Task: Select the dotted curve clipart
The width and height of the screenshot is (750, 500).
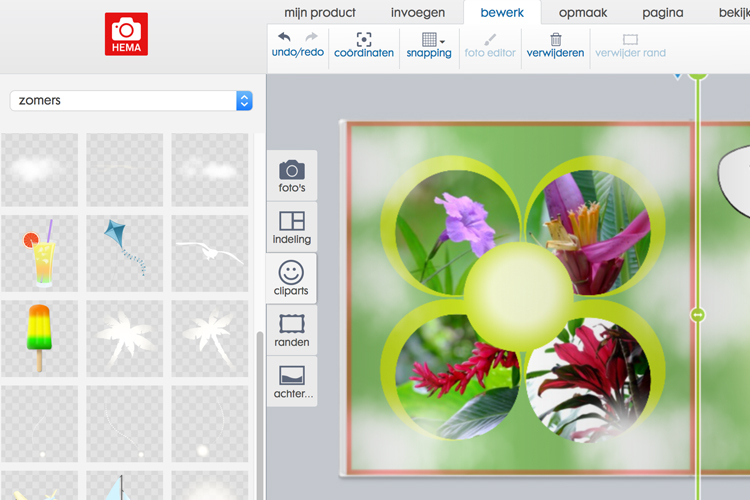Action: 125,424
